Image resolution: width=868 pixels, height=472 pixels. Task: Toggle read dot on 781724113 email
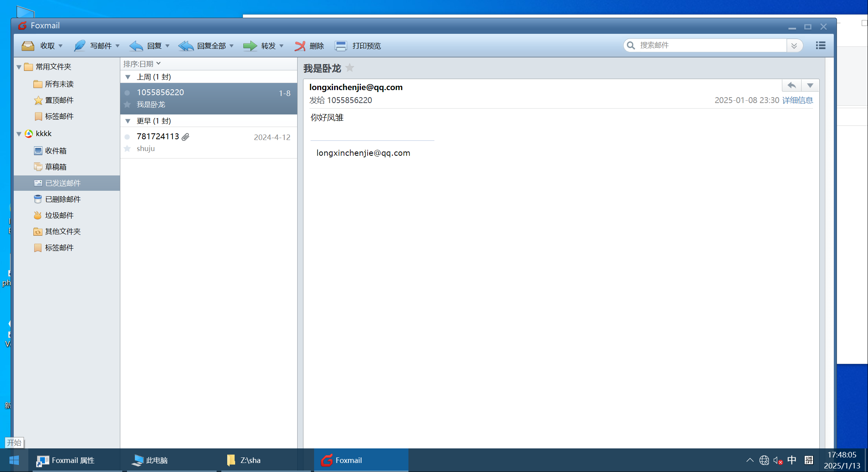tap(127, 137)
